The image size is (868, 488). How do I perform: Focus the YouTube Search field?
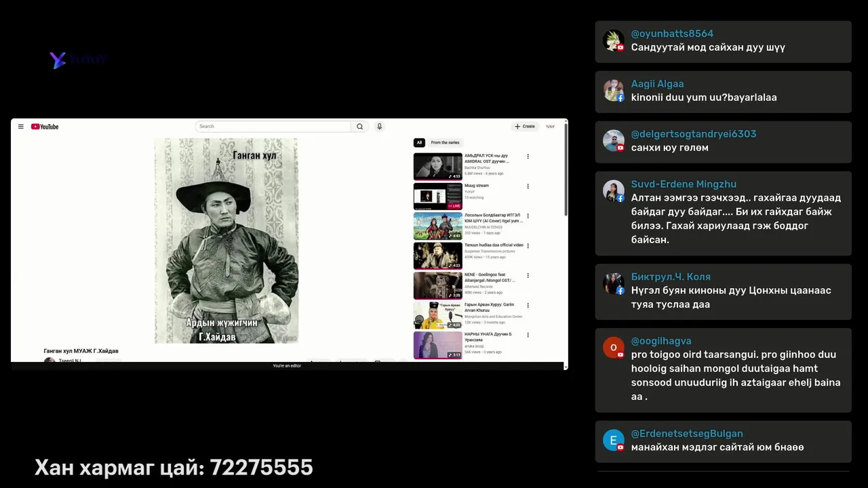pos(273,127)
